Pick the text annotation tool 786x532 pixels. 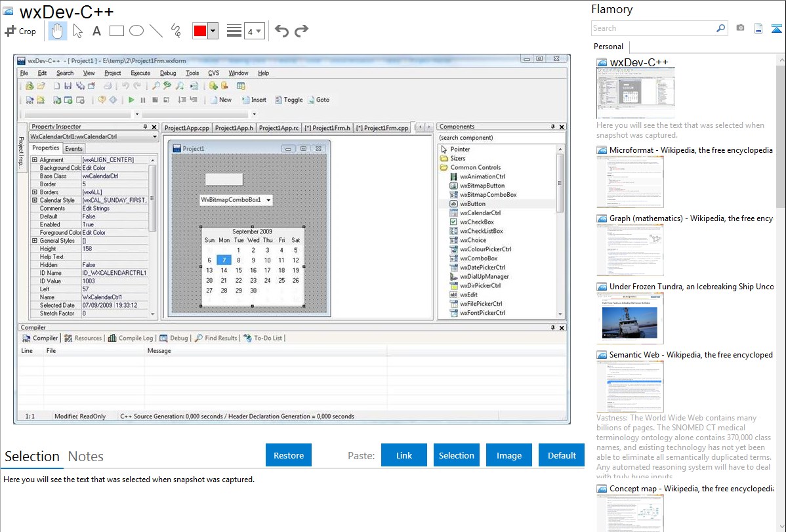96,31
